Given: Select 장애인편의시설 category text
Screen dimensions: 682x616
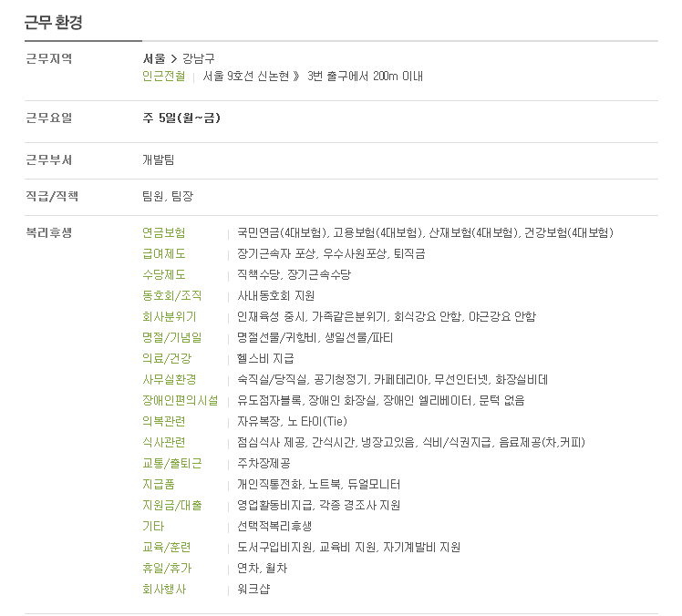Looking at the screenshot, I should pos(181,400).
